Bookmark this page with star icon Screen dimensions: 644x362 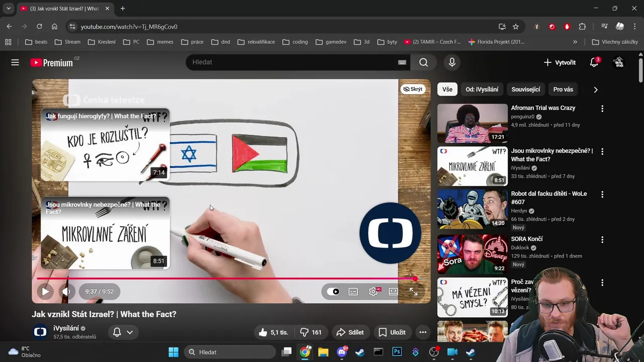pos(516,27)
